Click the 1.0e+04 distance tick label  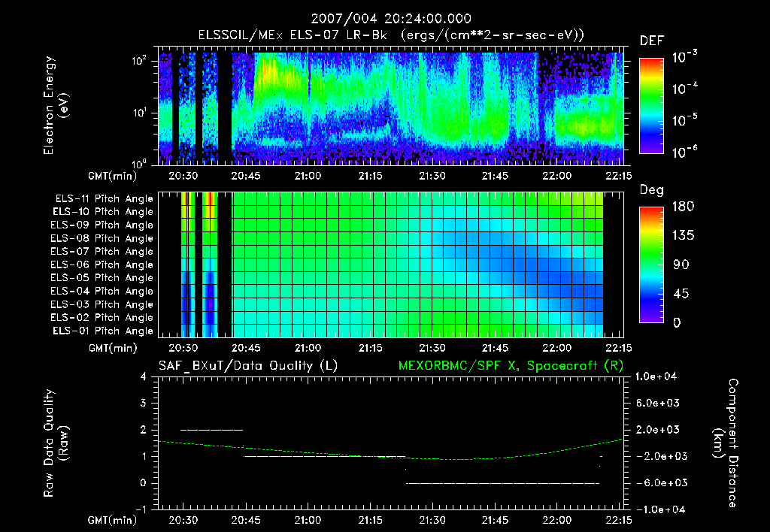[656, 376]
